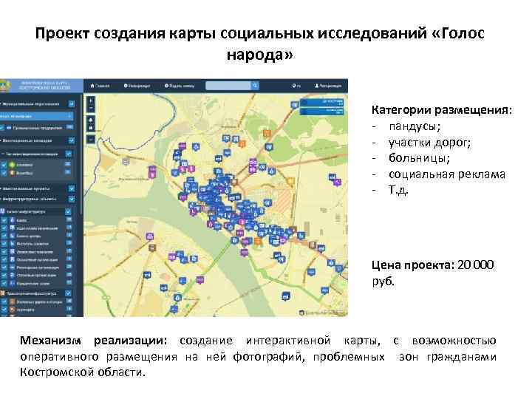
Task: Click the gray marker on the western road
Action: 126,162
